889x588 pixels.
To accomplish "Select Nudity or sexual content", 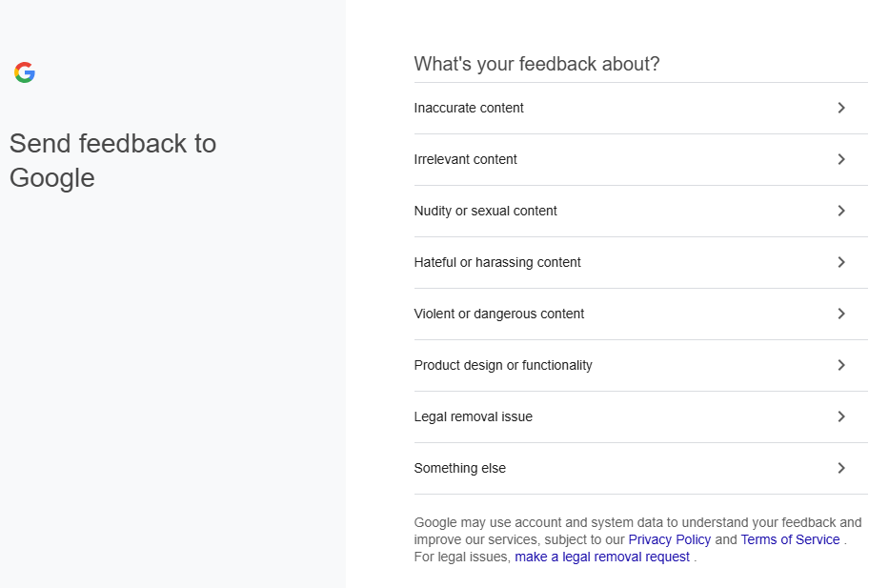I will [x=485, y=211].
